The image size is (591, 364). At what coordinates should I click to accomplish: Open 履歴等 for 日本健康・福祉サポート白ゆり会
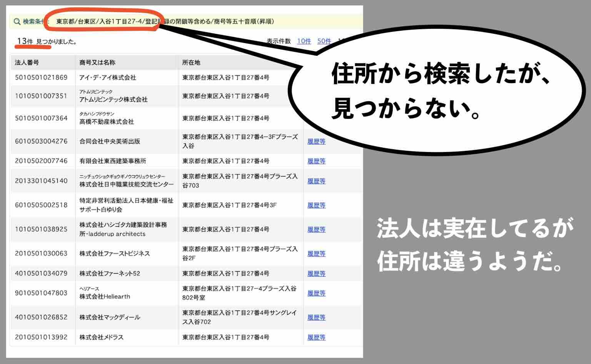click(x=316, y=205)
